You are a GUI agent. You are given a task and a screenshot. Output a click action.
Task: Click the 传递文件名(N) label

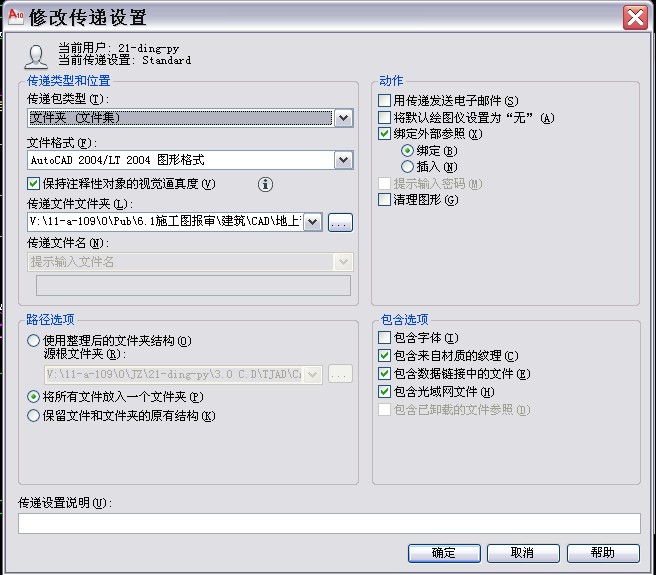click(x=68, y=243)
